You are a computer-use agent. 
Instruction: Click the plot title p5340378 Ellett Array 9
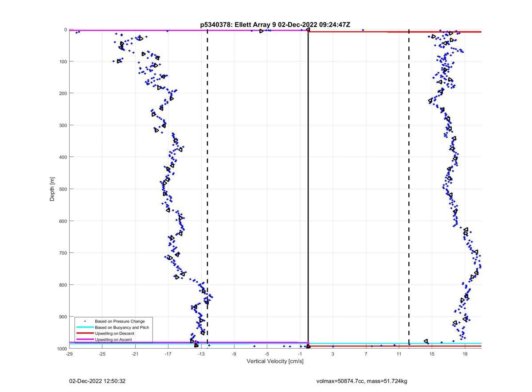275,25
